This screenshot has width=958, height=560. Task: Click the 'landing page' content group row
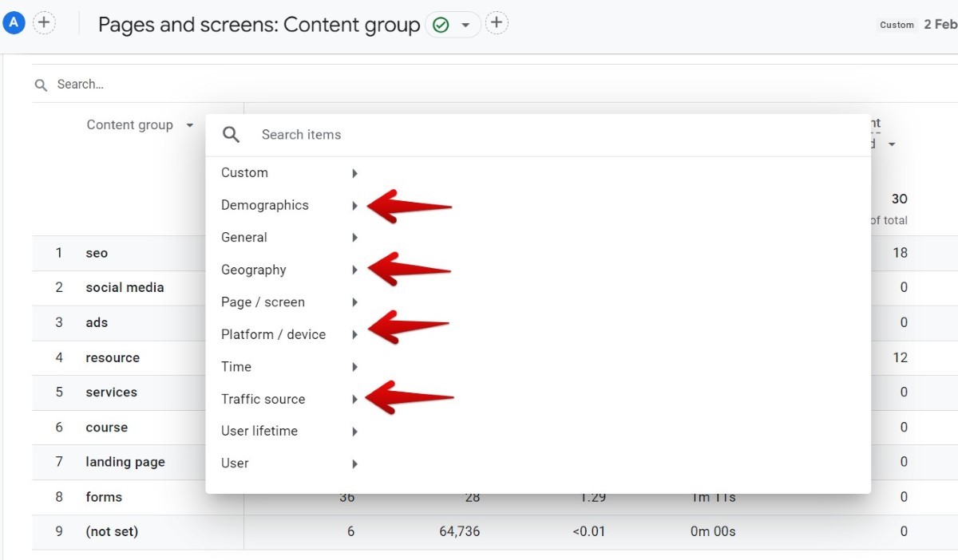[x=125, y=462]
